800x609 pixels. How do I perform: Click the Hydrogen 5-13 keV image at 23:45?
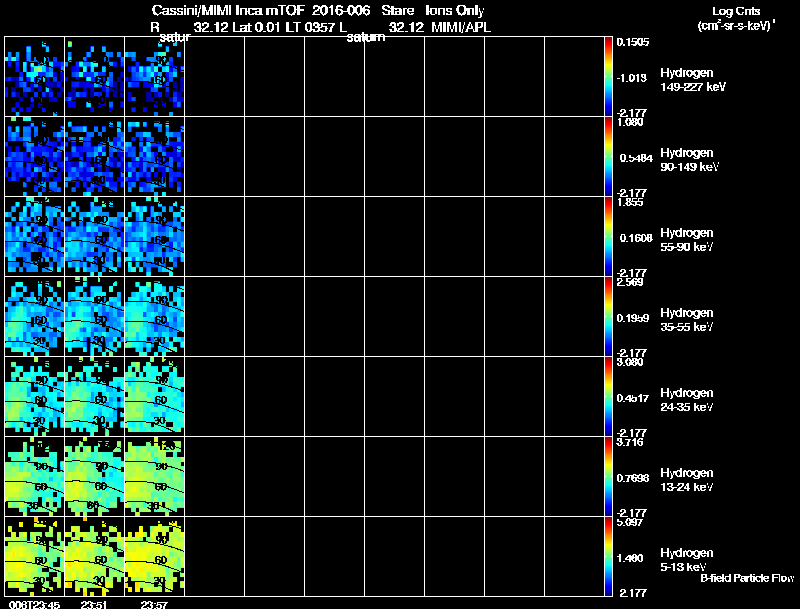pos(35,557)
